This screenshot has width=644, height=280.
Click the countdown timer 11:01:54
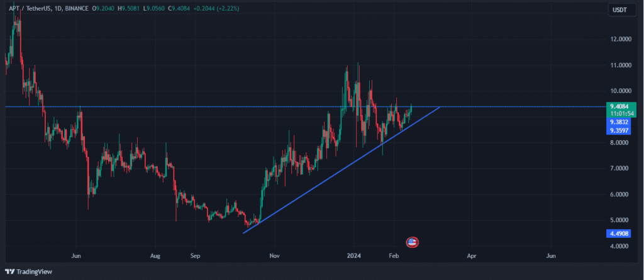point(621,113)
